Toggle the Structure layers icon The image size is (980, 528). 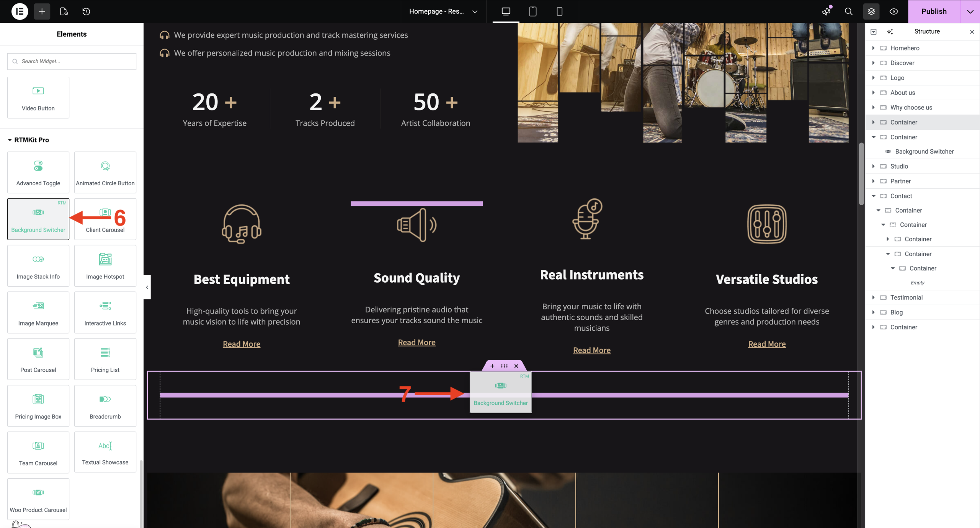[871, 11]
